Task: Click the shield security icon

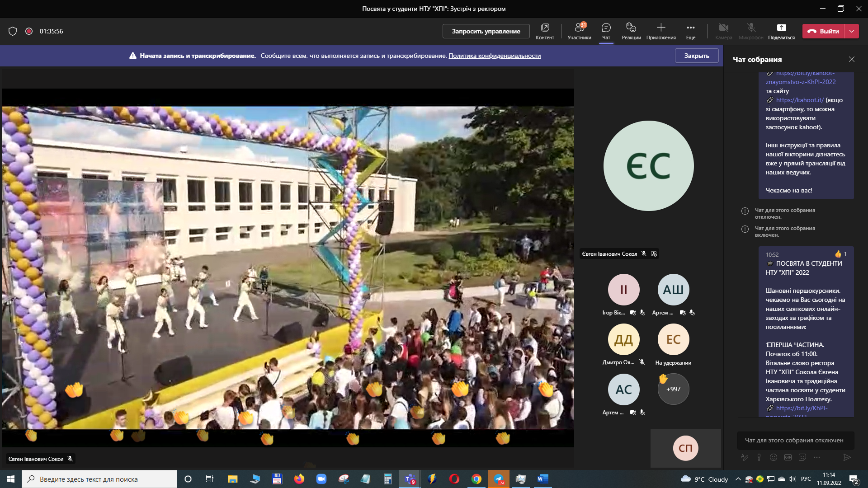Action: (13, 31)
